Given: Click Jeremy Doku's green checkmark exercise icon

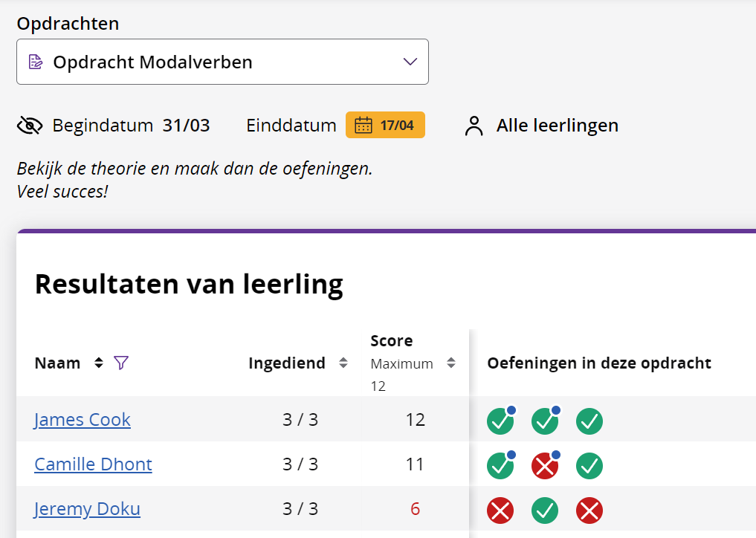Looking at the screenshot, I should pos(545,511).
